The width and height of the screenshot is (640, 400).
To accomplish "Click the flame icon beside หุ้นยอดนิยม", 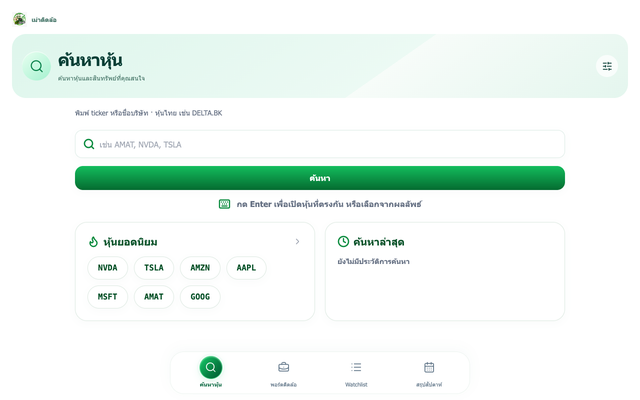I will tap(93, 242).
